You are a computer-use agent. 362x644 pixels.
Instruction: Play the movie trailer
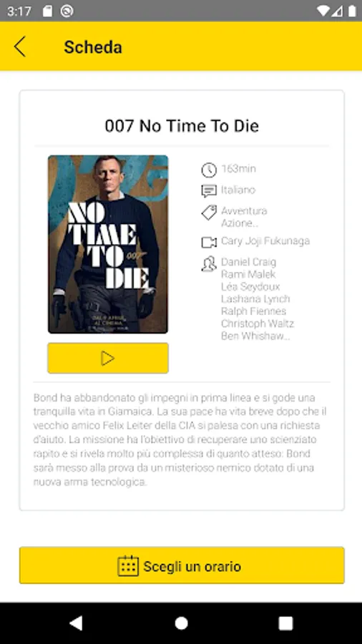[x=108, y=358]
